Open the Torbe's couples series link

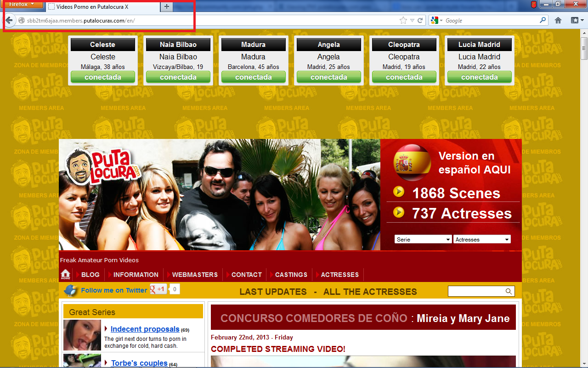[x=139, y=363]
